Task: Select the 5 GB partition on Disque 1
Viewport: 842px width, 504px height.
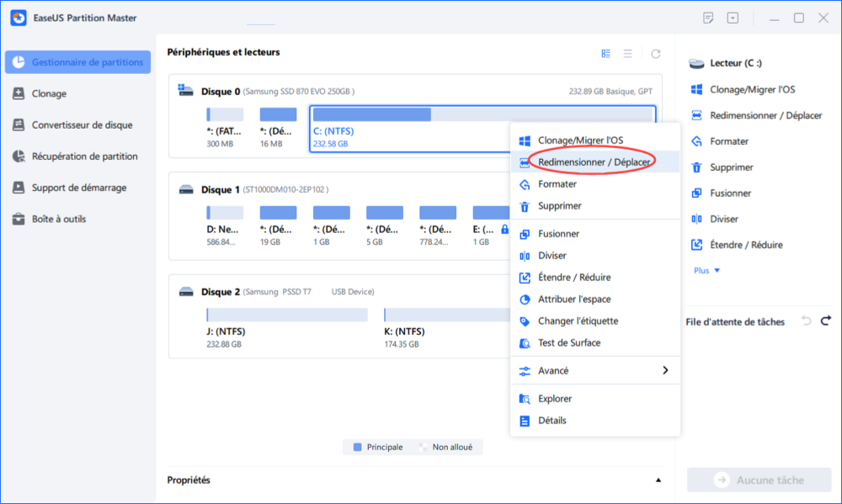Action: pos(385,226)
